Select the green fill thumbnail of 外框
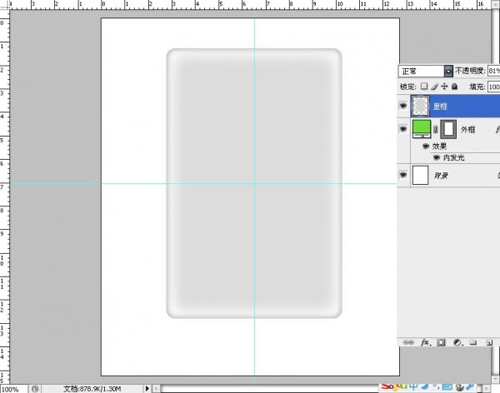The height and width of the screenshot is (393, 500). pyautogui.click(x=421, y=129)
